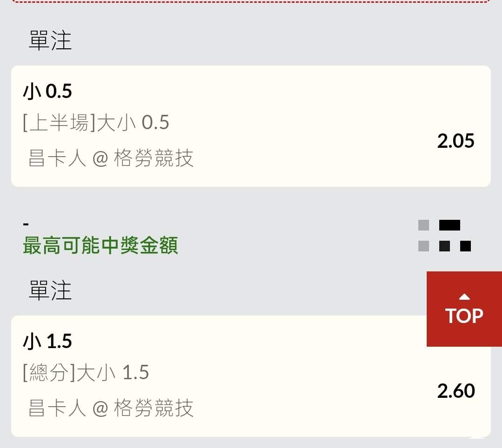
Task: Tap 昌卡人 in the 小 0.5 card
Action: coord(57,158)
